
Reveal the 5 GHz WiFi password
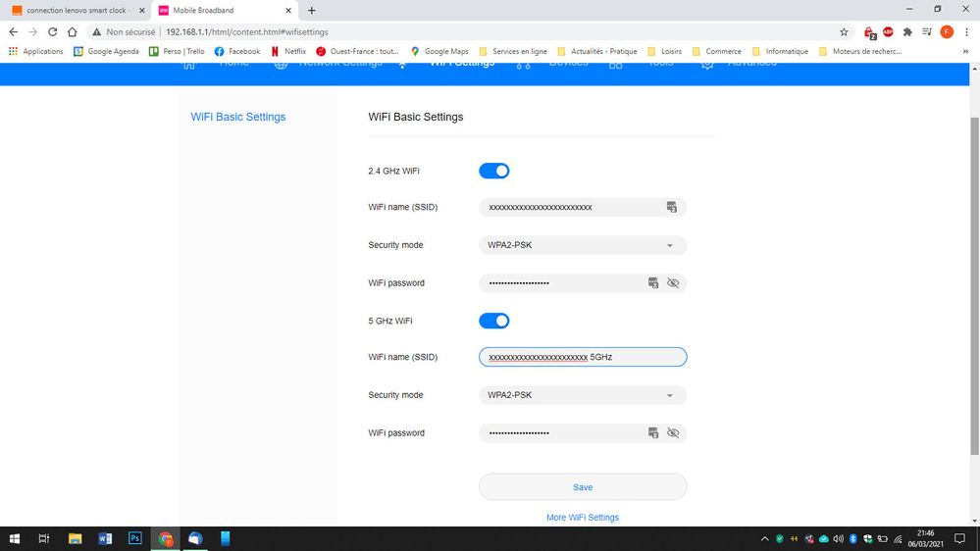pyautogui.click(x=673, y=433)
